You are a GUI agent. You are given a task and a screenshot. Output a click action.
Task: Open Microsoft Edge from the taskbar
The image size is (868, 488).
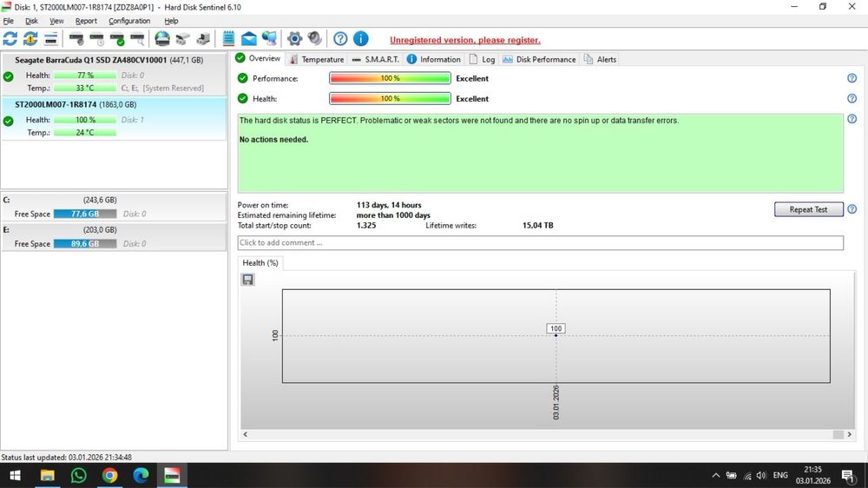(141, 475)
